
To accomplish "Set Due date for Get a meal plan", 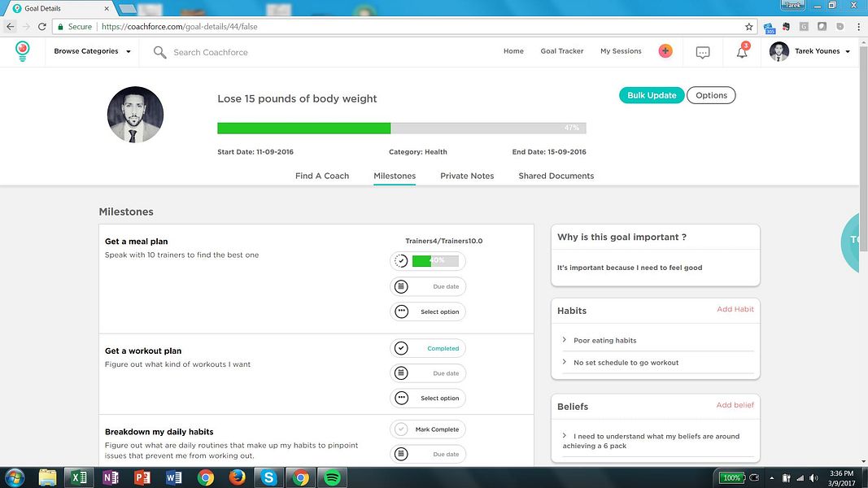I will [x=428, y=286].
